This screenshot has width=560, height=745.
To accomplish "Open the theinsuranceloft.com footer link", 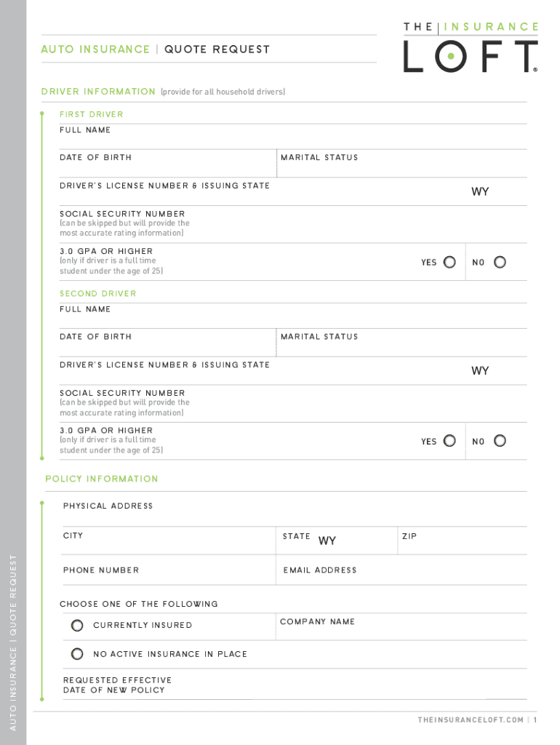I will click(x=471, y=720).
